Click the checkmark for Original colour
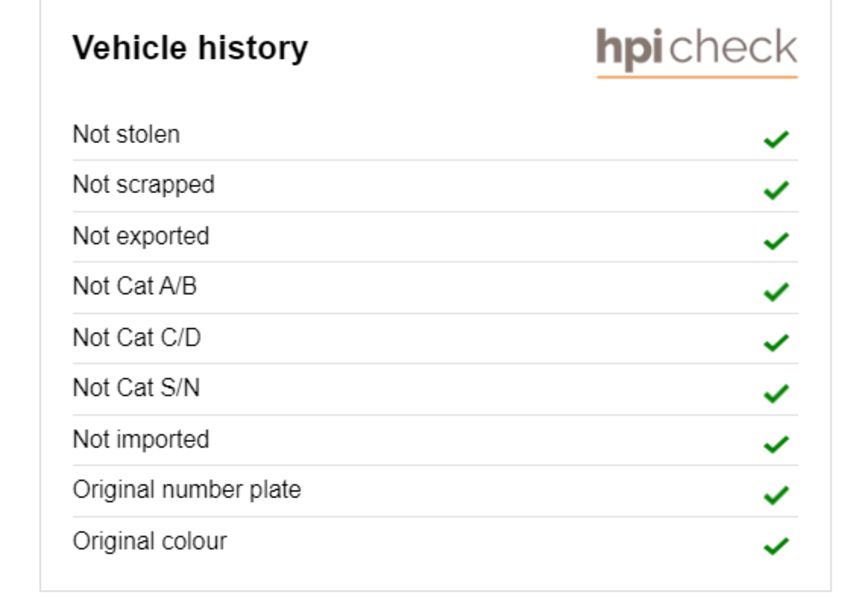The height and width of the screenshot is (598, 850). (776, 545)
